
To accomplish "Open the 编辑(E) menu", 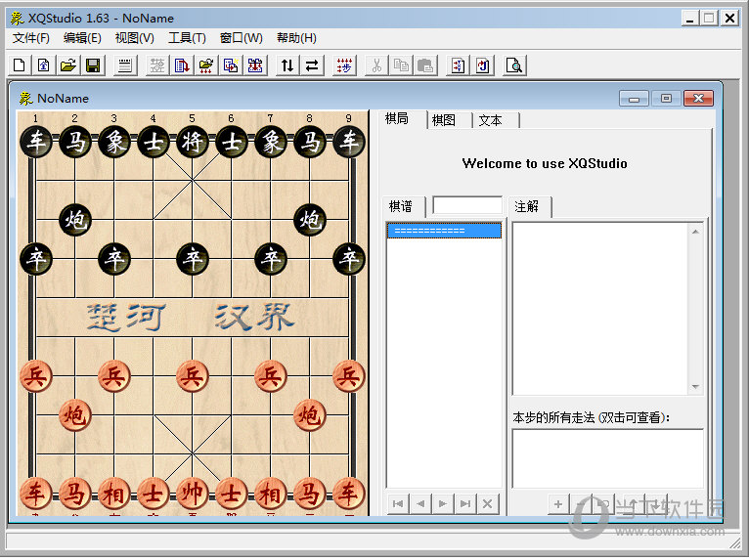I will [82, 38].
